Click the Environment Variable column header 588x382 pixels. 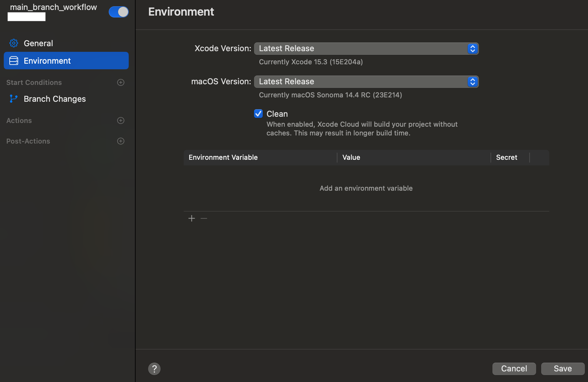260,157
